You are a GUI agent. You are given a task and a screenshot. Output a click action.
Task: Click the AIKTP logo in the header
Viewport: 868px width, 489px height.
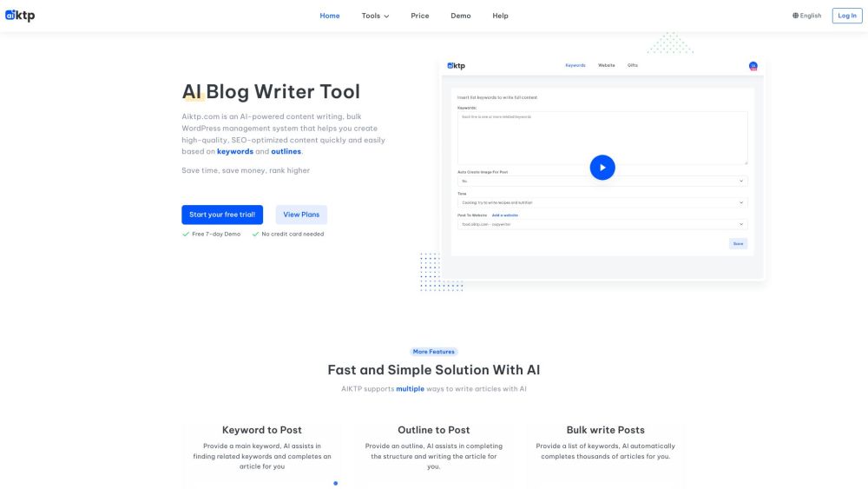coord(20,16)
